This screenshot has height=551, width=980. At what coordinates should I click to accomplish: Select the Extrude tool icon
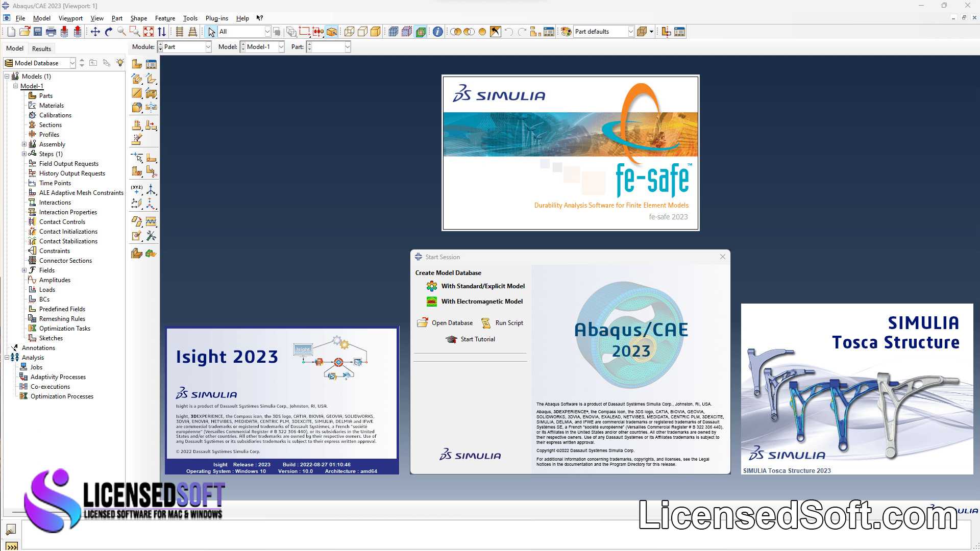[x=137, y=79]
